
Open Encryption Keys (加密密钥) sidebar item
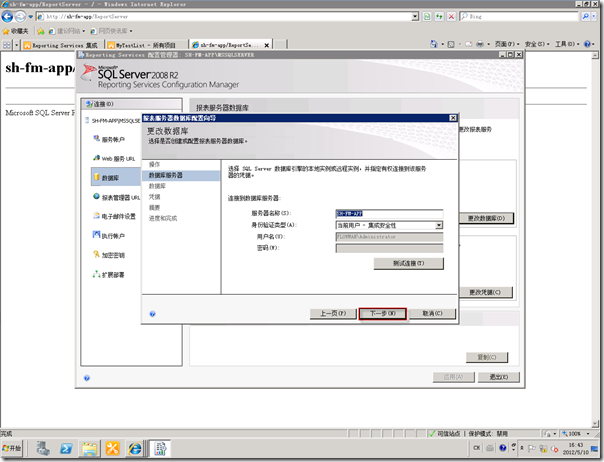coord(109,255)
